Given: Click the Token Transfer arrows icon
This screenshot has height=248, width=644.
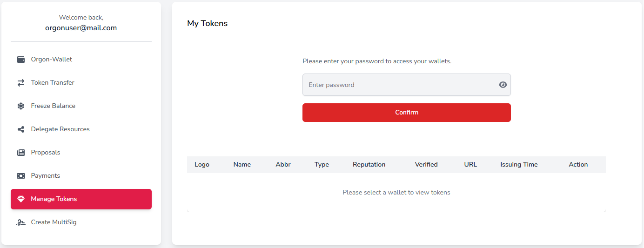Looking at the screenshot, I should (21, 83).
